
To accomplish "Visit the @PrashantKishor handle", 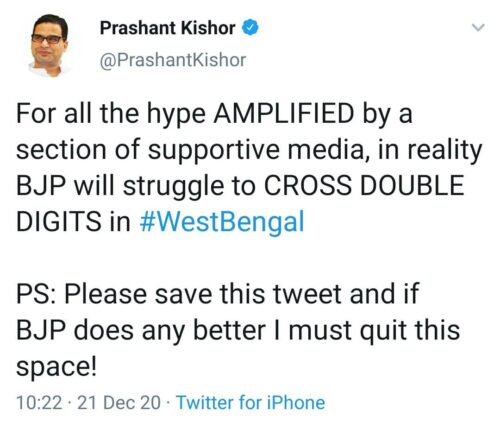I will pyautogui.click(x=173, y=60).
